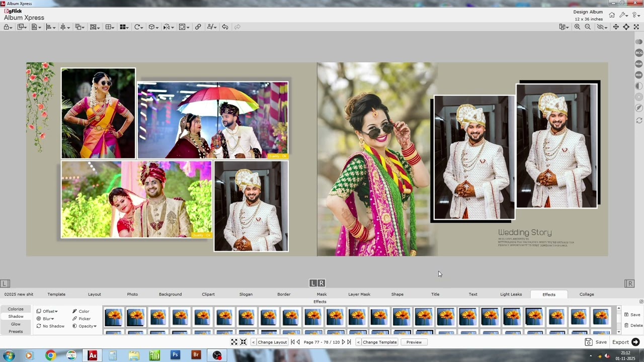The height and width of the screenshot is (362, 644).
Task: Zoom out using the magnifier minus icon
Action: pyautogui.click(x=588, y=27)
